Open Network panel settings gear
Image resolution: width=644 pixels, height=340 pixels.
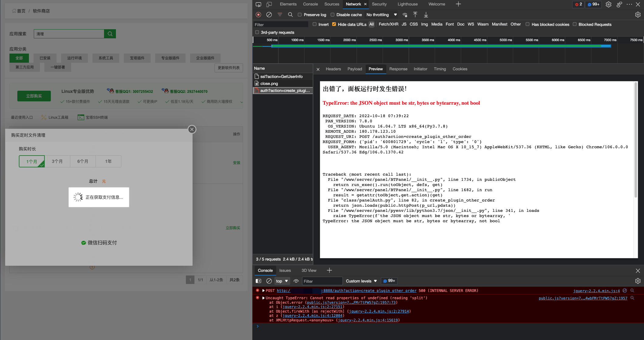tap(638, 15)
